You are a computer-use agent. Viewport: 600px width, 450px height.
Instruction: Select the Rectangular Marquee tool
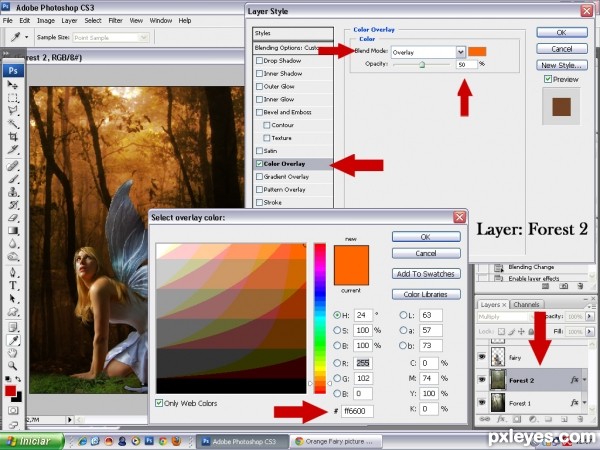point(13,98)
